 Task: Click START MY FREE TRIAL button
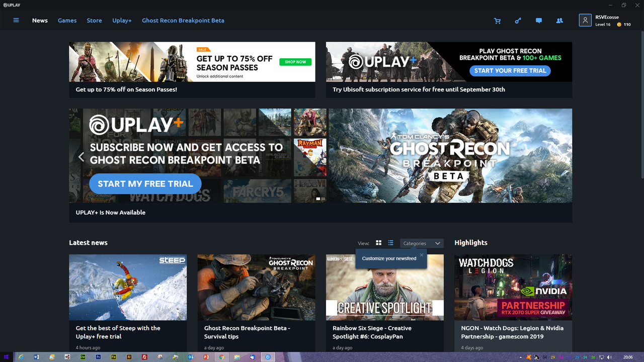tap(145, 184)
